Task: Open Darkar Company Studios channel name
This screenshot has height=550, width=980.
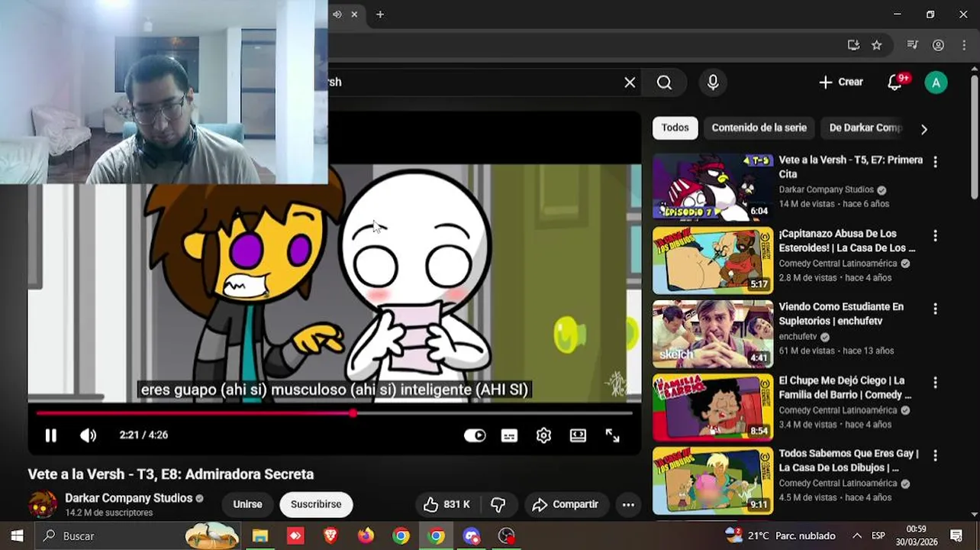Action: pos(128,498)
